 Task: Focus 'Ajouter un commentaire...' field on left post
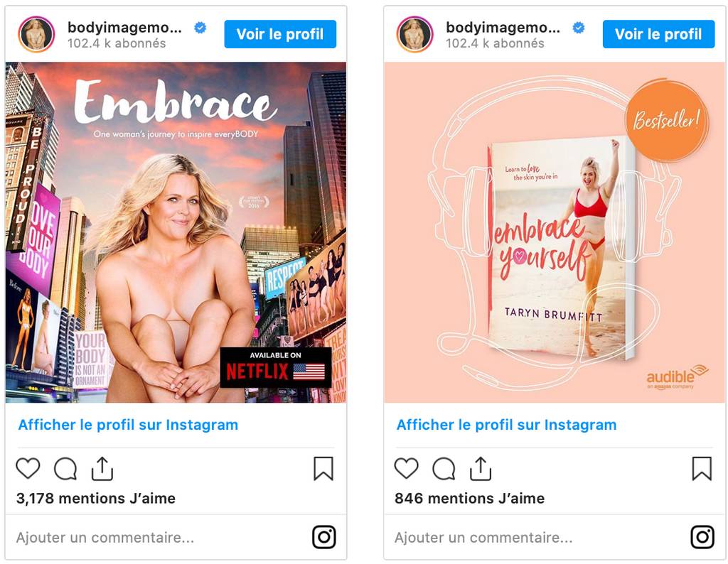click(158, 538)
